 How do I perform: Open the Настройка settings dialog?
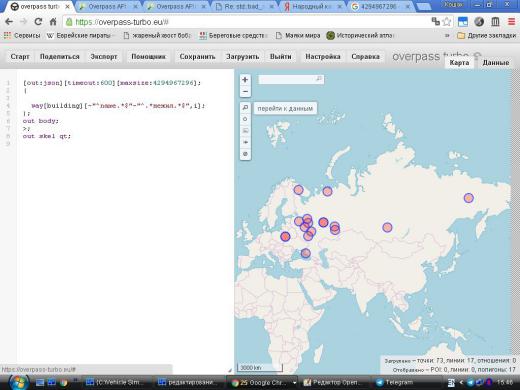(323, 57)
